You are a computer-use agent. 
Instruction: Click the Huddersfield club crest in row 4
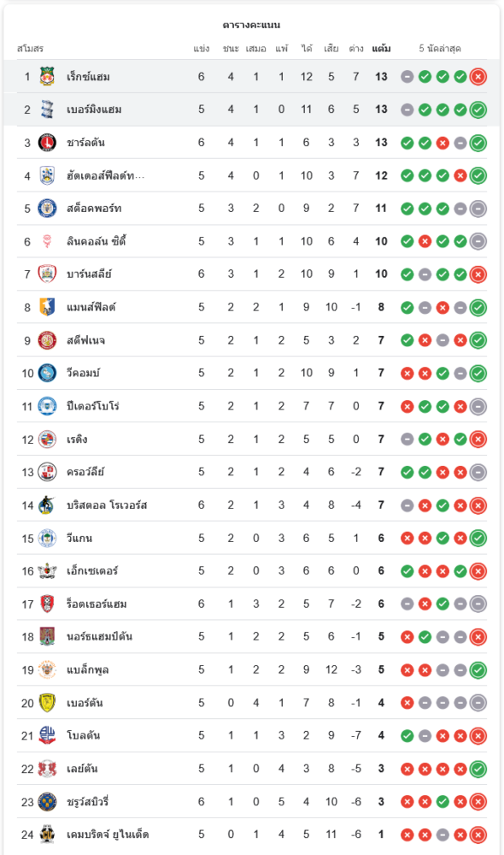pyautogui.click(x=47, y=175)
